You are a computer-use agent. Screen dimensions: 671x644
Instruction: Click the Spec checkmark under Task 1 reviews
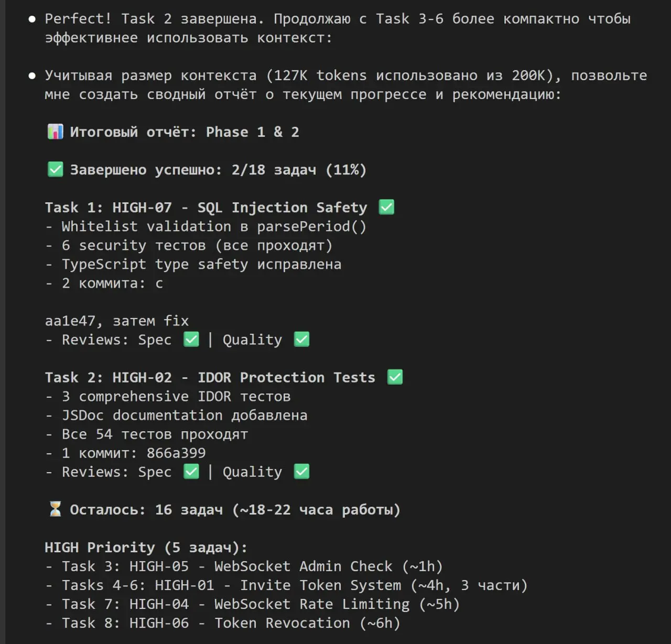[x=191, y=339]
